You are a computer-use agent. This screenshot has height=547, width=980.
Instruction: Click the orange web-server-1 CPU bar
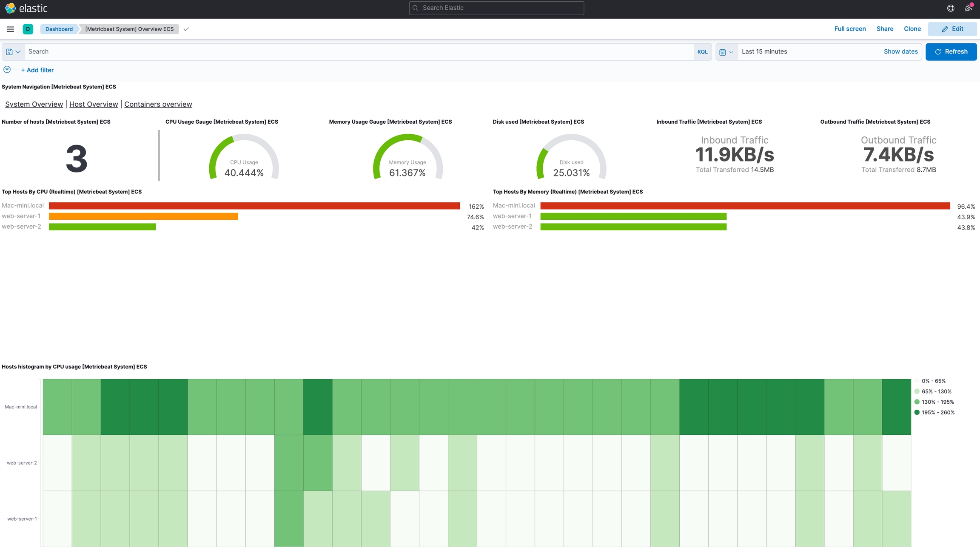(x=143, y=216)
